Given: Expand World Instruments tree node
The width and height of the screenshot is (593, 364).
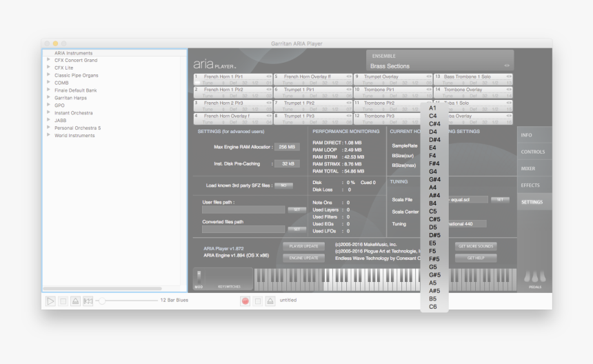Looking at the screenshot, I should 48,135.
